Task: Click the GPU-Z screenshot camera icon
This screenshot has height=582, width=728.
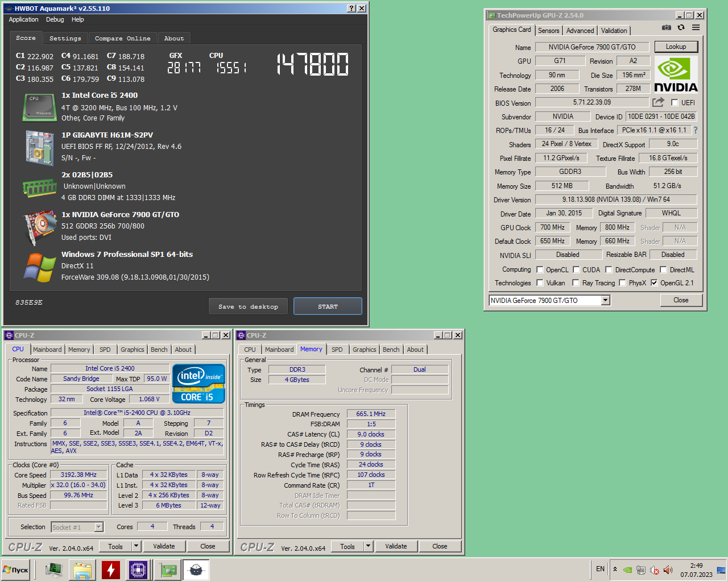Action: (667, 27)
